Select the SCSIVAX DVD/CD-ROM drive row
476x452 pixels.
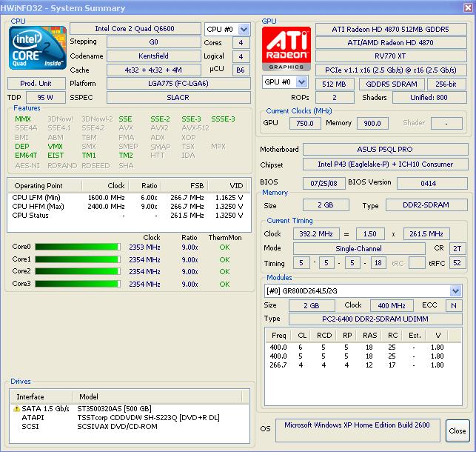pos(130,427)
